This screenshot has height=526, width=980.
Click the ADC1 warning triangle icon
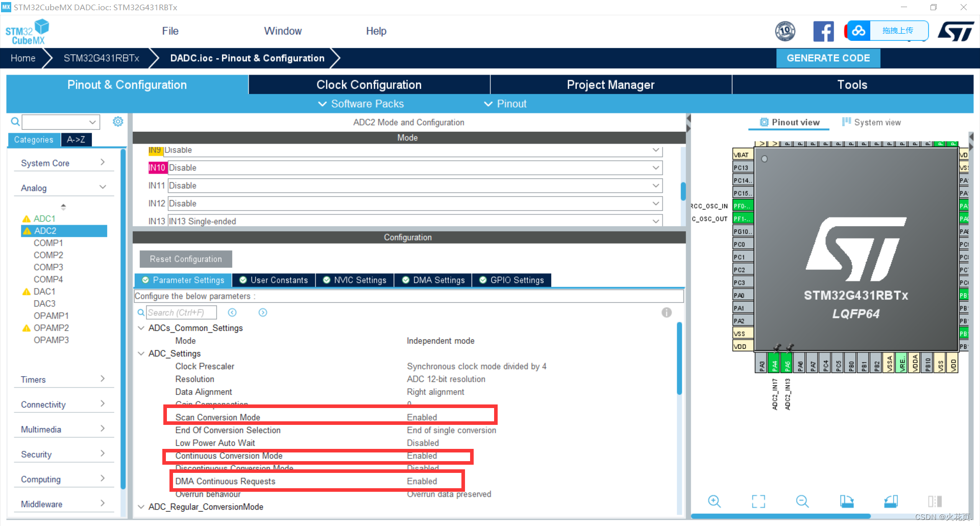(27, 219)
